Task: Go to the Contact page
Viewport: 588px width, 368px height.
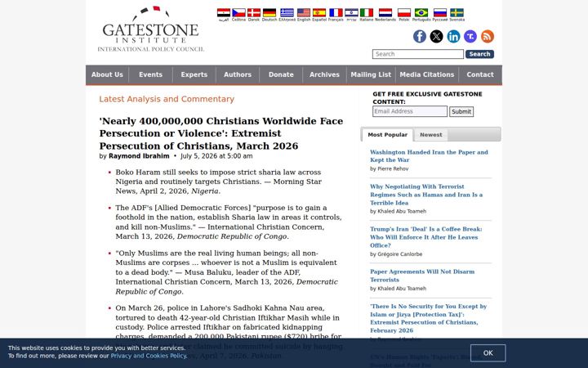Action: (x=480, y=74)
